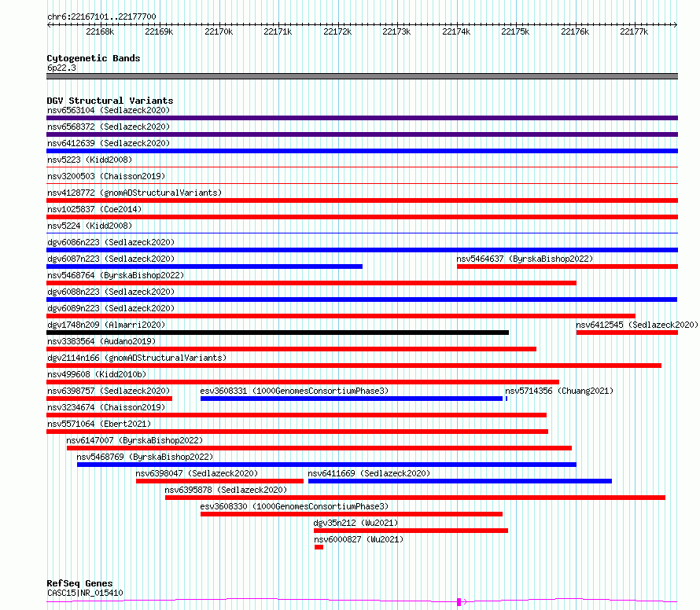
Task: Open the nsv6412545 (Sedlazeck2020) label
Action: (x=637, y=325)
